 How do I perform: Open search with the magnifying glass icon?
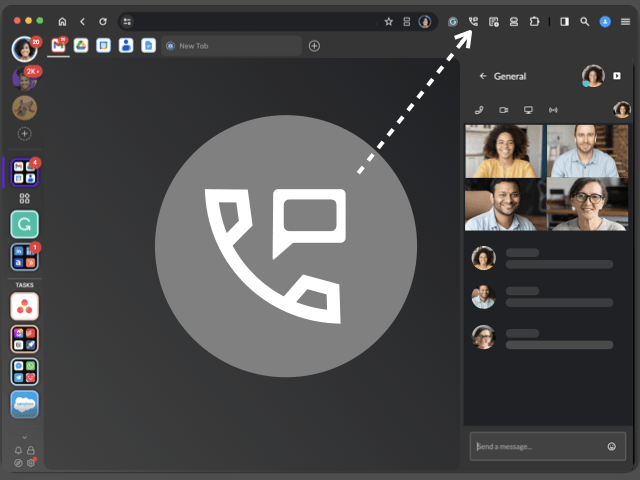click(x=584, y=22)
